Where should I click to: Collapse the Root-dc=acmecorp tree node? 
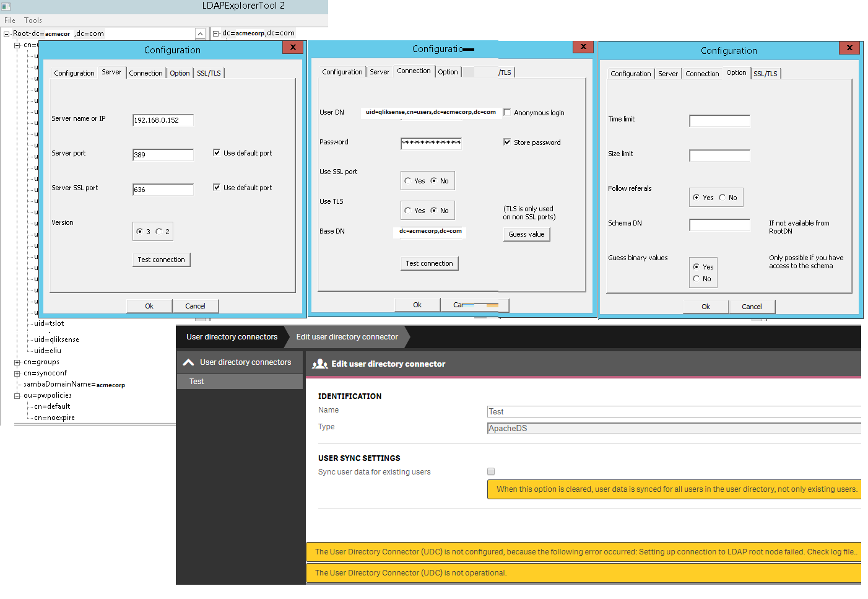[7, 34]
